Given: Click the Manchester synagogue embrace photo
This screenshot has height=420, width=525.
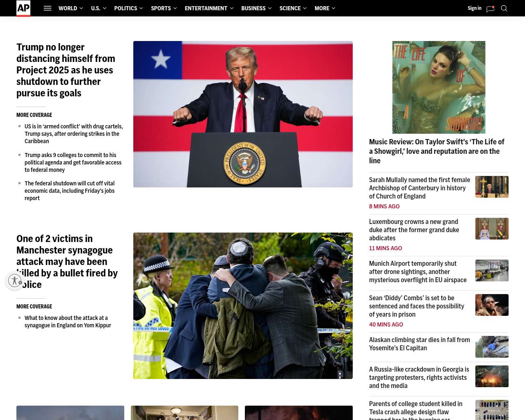Looking at the screenshot, I should 243,306.
